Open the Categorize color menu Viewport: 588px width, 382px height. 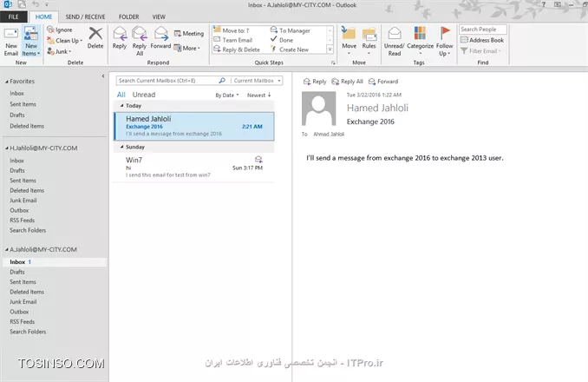420,42
